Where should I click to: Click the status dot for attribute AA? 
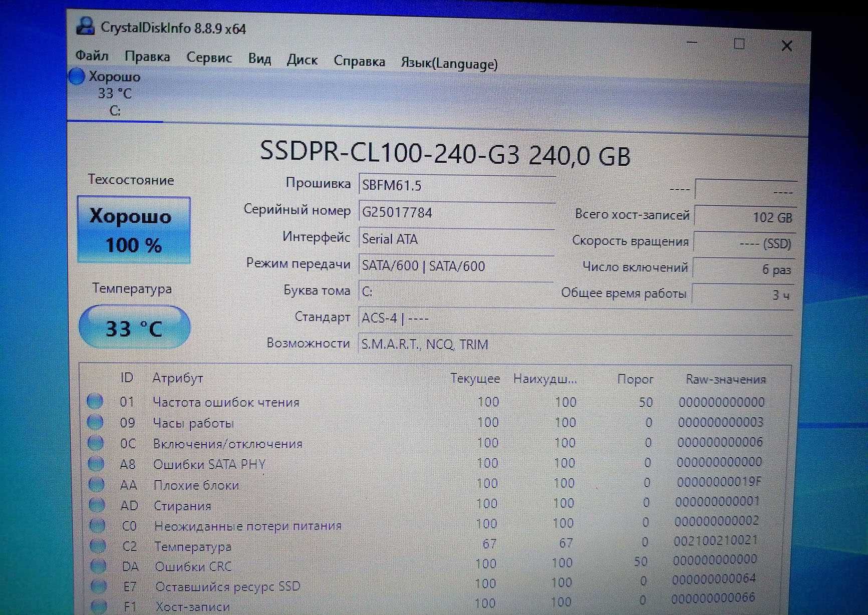point(97,484)
